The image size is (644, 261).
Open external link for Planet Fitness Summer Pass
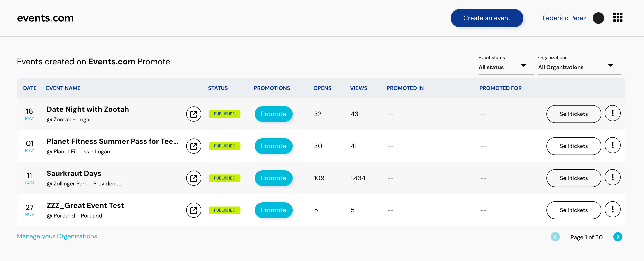click(194, 146)
